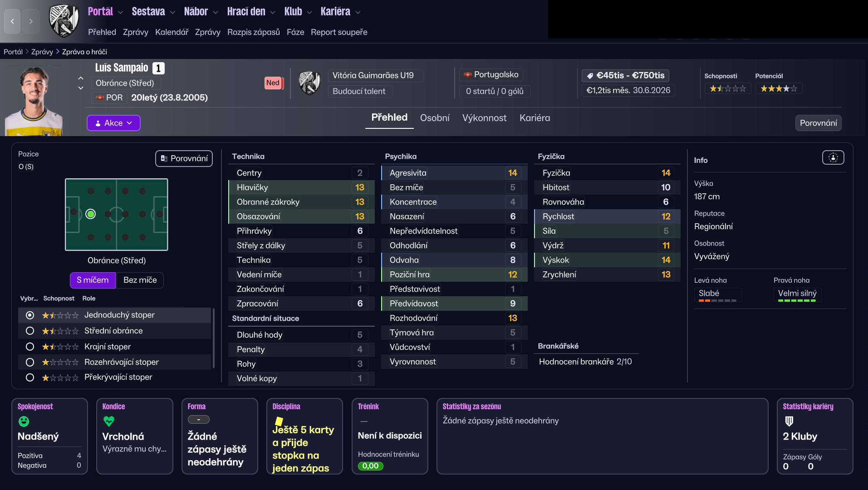Click the Schopnosti star rating
Image resolution: width=868 pixels, height=490 pixels.
click(728, 88)
